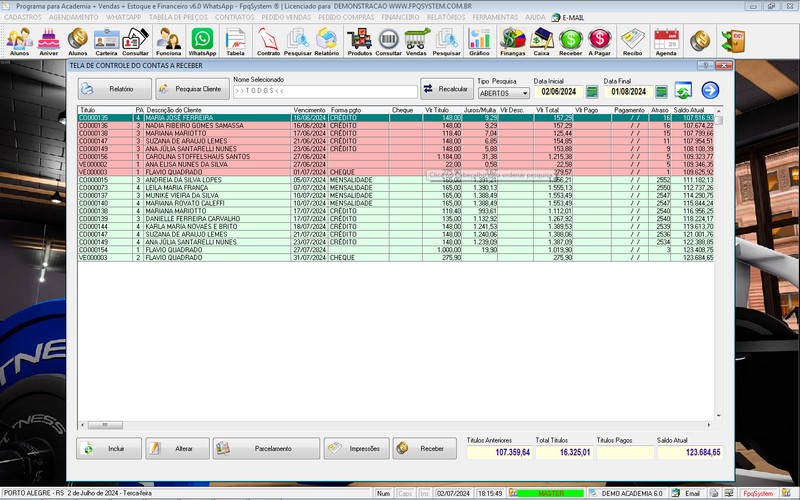Click green Receber dollar icon in toolbar
The width and height of the screenshot is (800, 500).
pyautogui.click(x=570, y=41)
